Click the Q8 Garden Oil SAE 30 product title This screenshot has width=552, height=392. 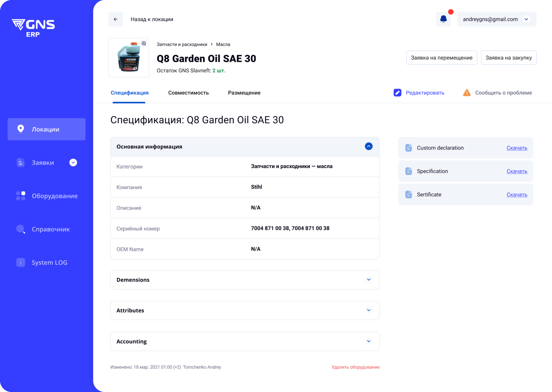206,58
